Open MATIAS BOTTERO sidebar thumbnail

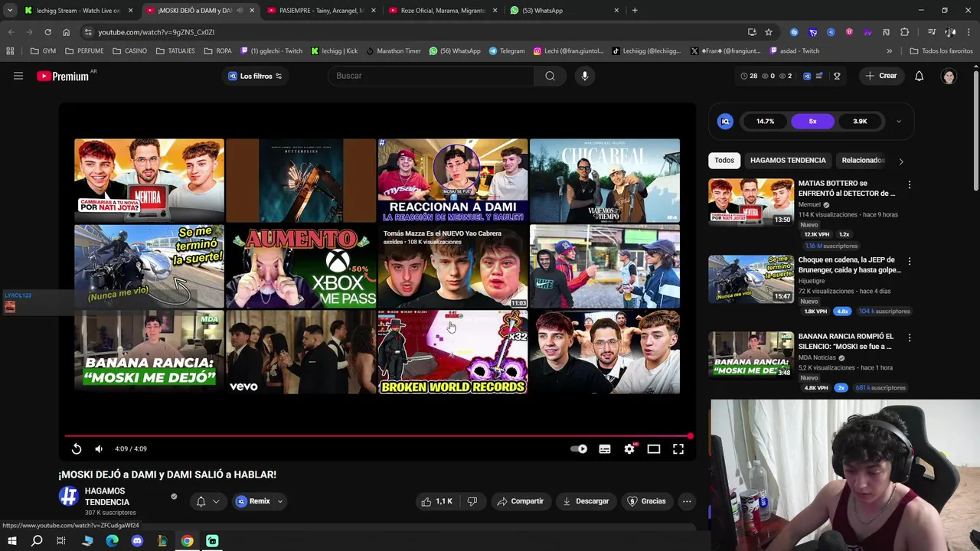751,202
